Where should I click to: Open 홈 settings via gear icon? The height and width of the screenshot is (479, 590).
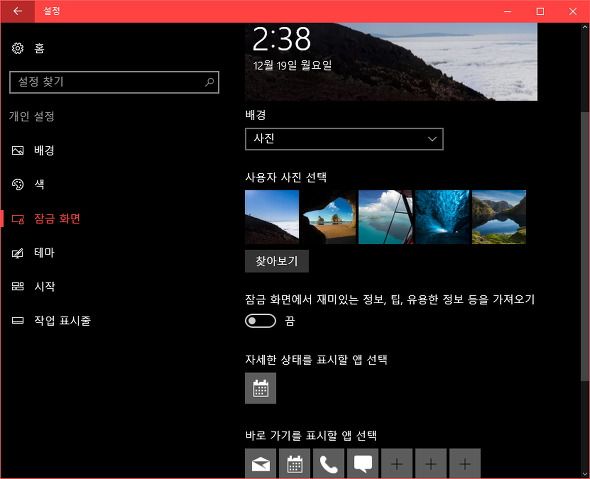click(x=17, y=48)
